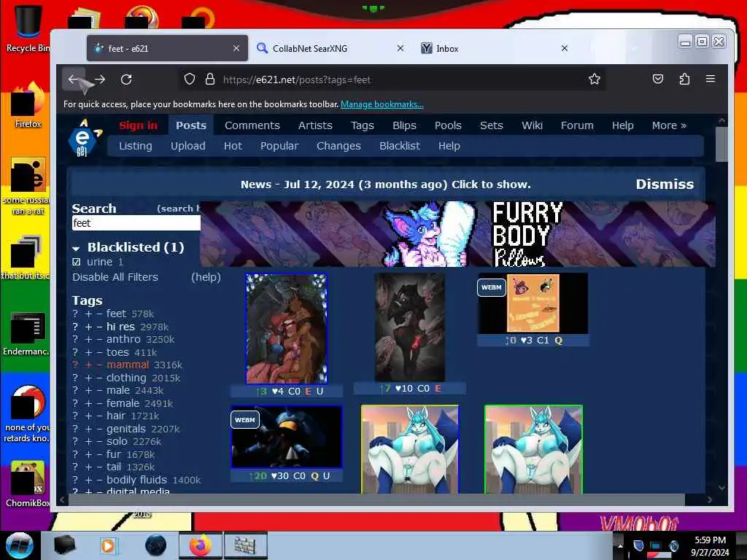Image resolution: width=747 pixels, height=560 pixels.
Task: Open the media player taskbar icon
Action: (108, 545)
